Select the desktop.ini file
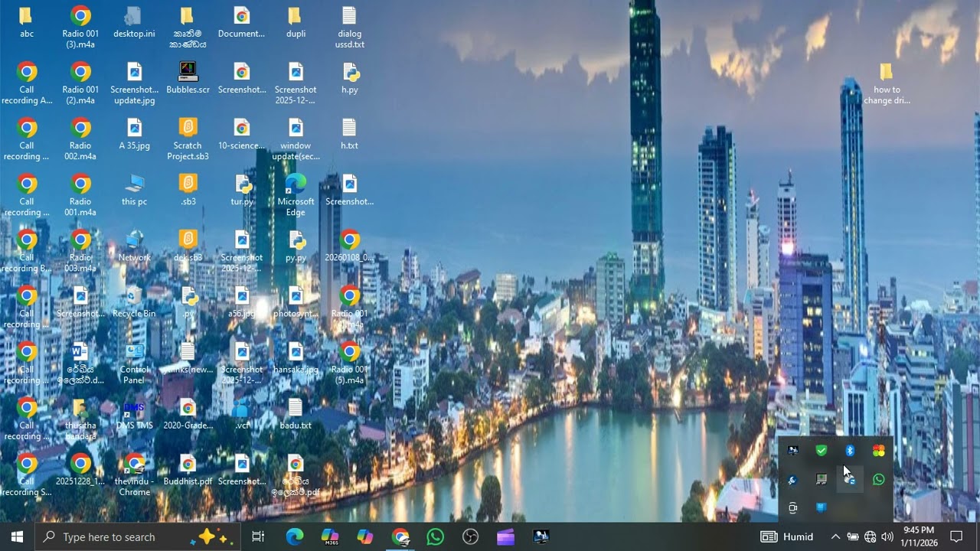Screen dimensions: 980x551 [x=134, y=22]
